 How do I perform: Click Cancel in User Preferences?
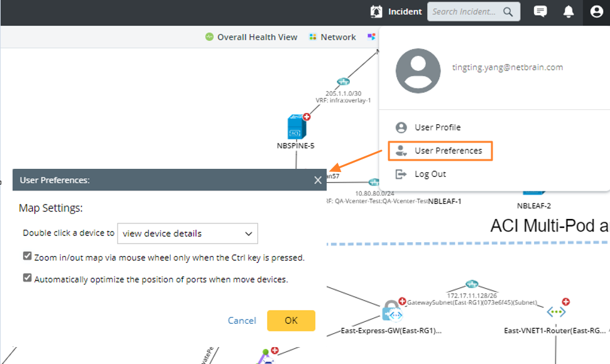click(242, 321)
